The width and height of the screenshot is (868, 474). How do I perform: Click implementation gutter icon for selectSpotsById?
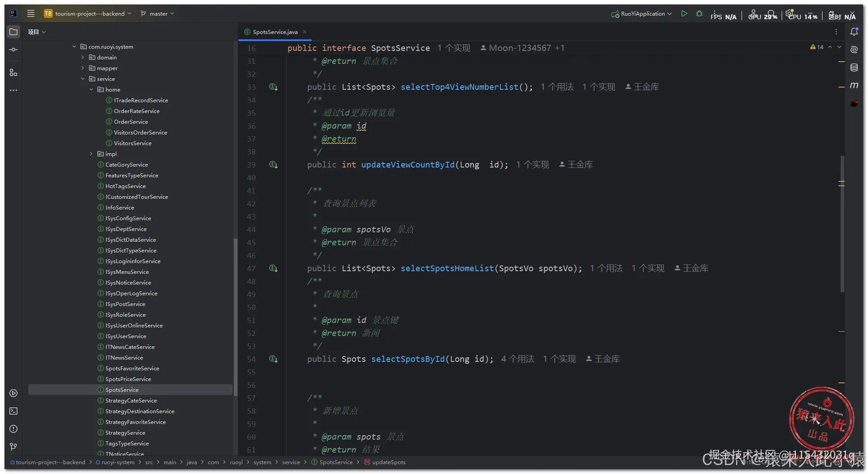pyautogui.click(x=273, y=359)
